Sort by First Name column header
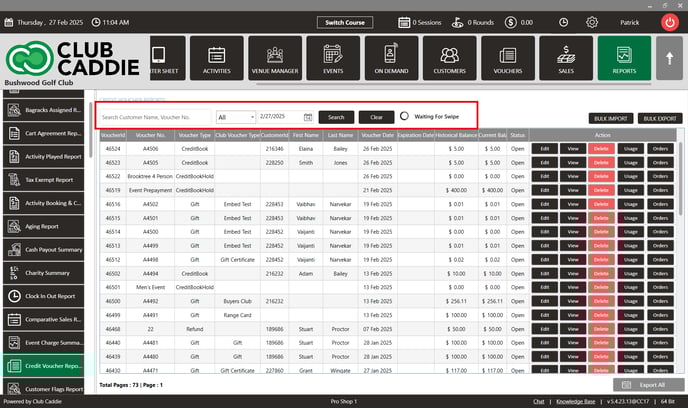Viewport: 688px width, 408px height. coord(306,135)
